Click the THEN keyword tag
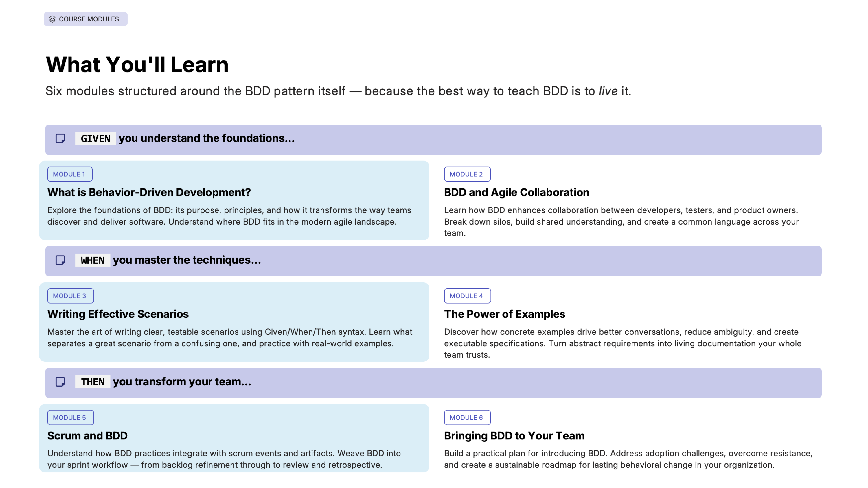 pos(93,382)
